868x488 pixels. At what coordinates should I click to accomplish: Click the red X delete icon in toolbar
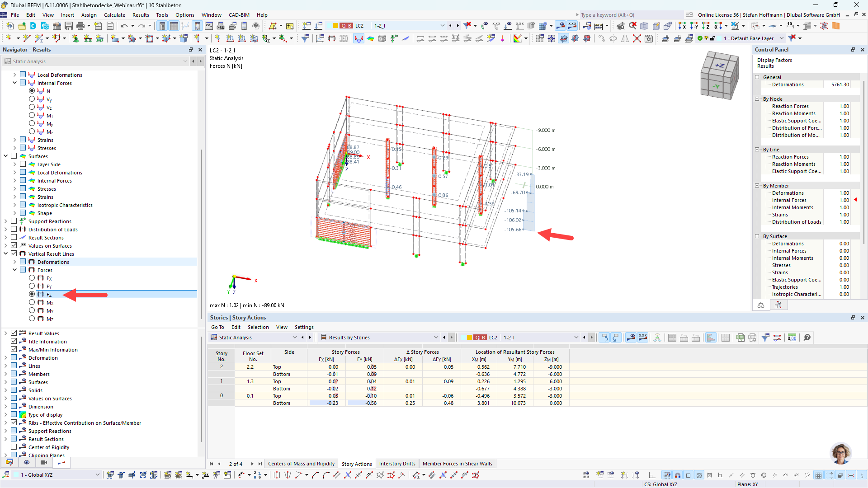tap(637, 38)
